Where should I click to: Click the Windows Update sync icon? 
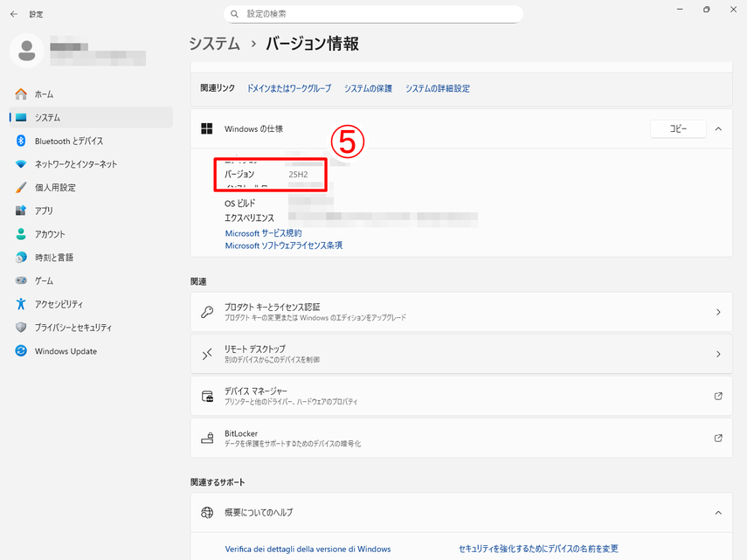[21, 351]
